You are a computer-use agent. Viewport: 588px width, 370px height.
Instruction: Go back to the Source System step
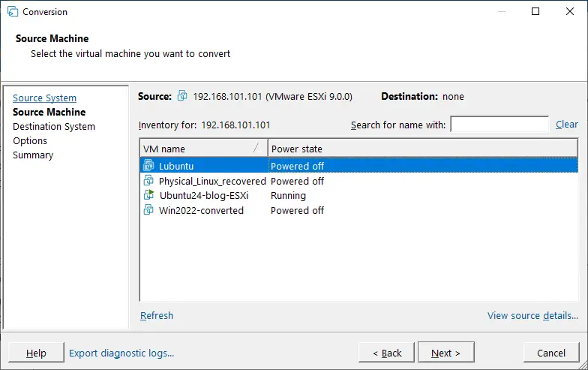[x=44, y=98]
